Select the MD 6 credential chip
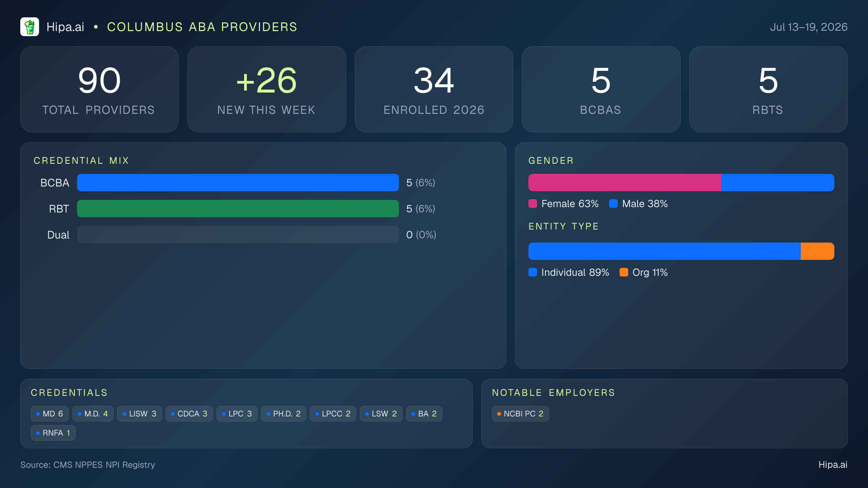The image size is (868, 488). 50,414
